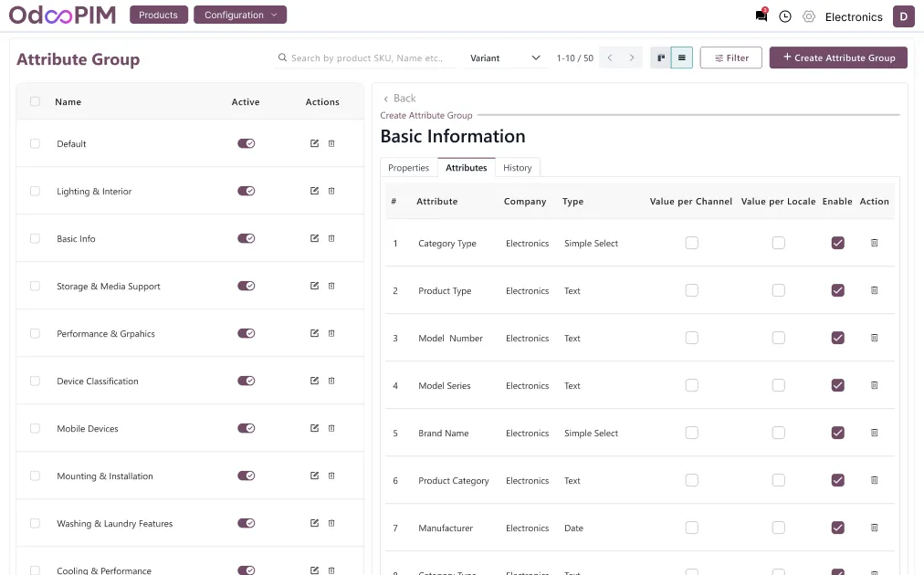Go to next page arrow
This screenshot has height=575, width=924.
(x=632, y=58)
